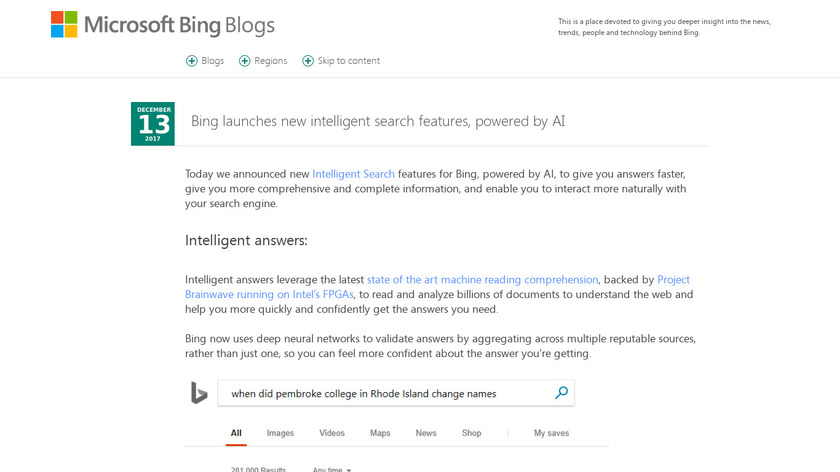840x472 pixels.
Task: Click the plus icon beside Blogs
Action: [192, 61]
